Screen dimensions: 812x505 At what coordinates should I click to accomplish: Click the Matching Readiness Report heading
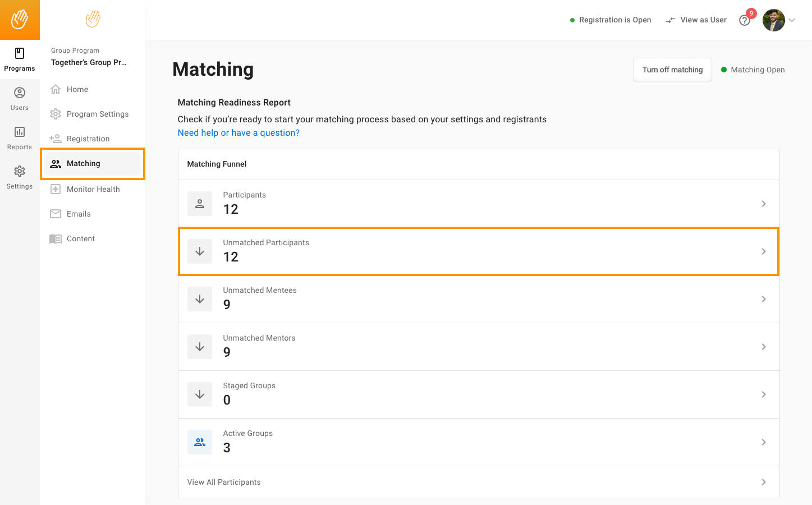coord(234,103)
